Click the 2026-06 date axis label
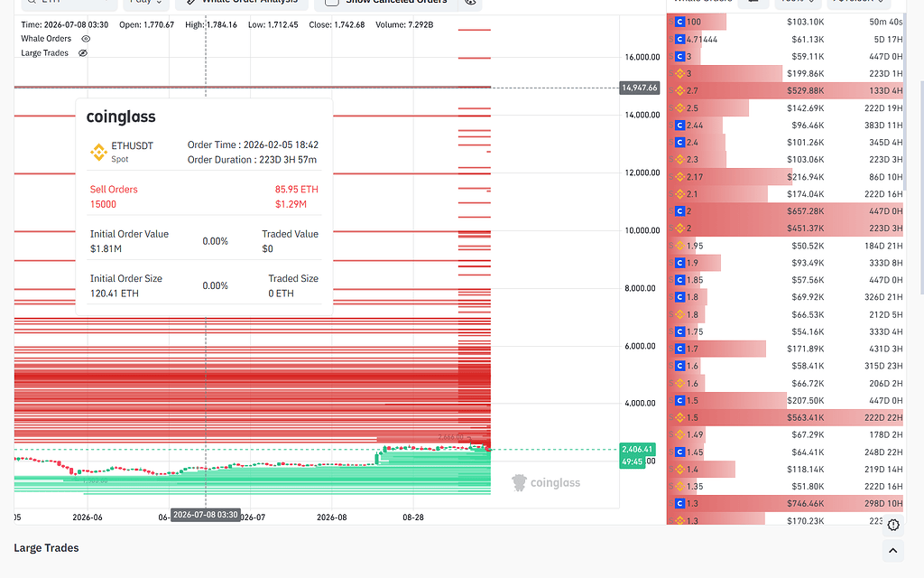 coord(88,517)
